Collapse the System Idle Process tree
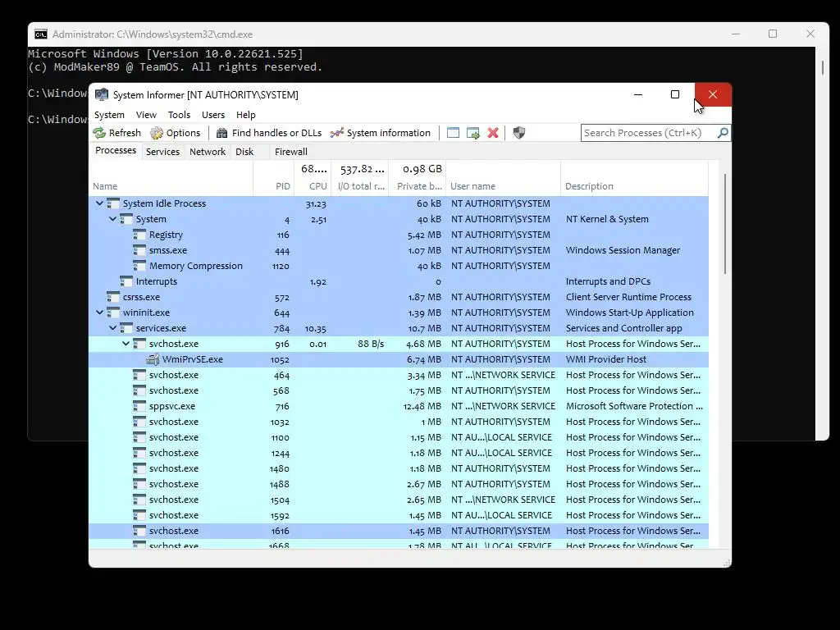 (x=99, y=203)
